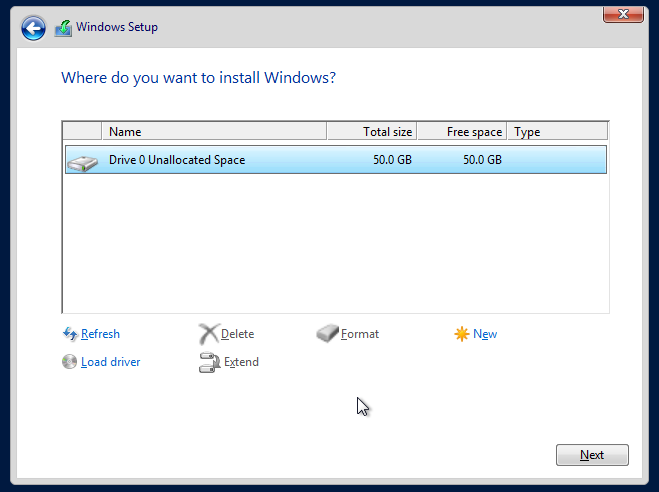Sort list by the Name column header
Screen dimensions: 659x492
[213, 131]
